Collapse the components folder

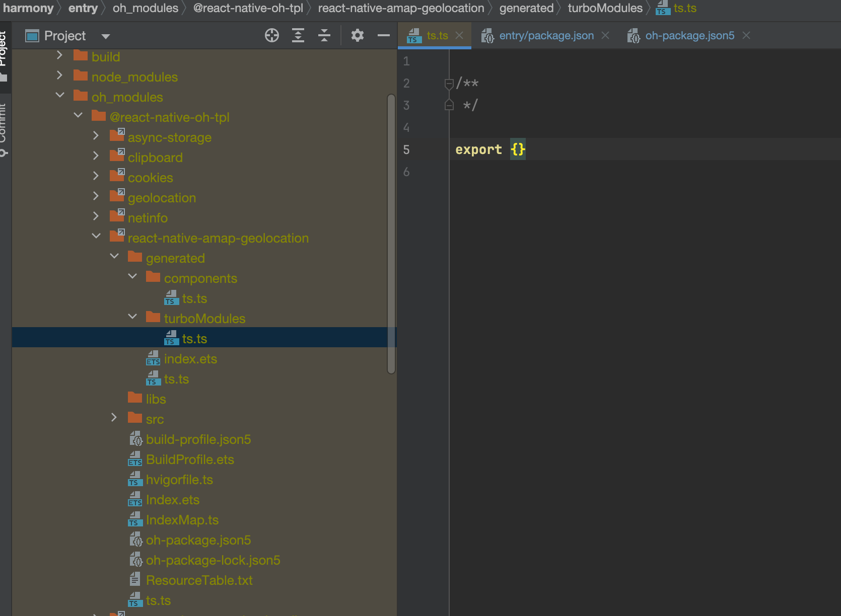[132, 276]
